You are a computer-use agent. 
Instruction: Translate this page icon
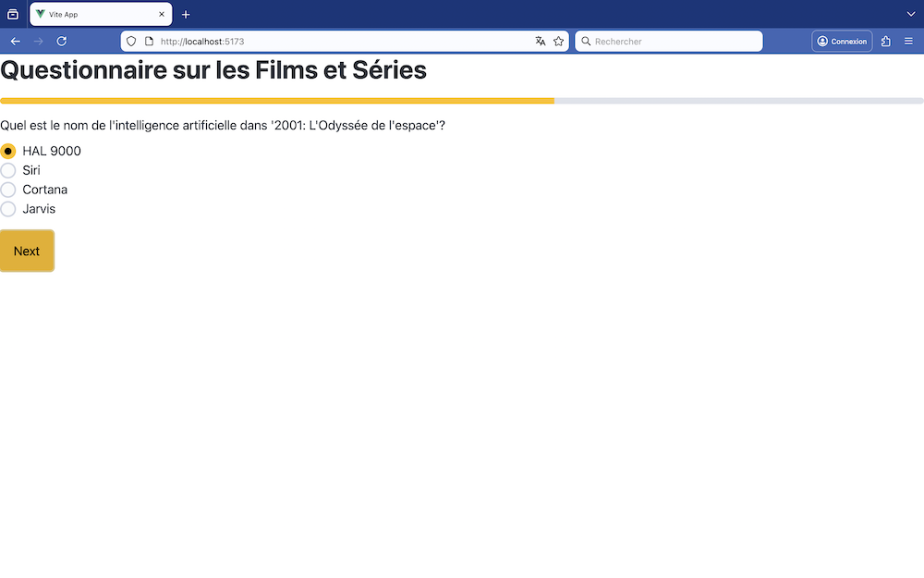pos(541,42)
